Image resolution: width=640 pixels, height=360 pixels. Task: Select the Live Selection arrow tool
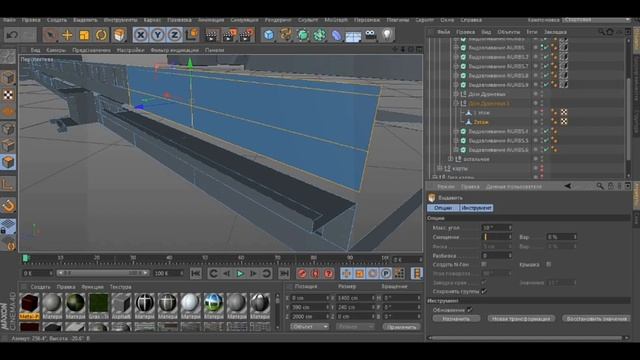(50, 35)
